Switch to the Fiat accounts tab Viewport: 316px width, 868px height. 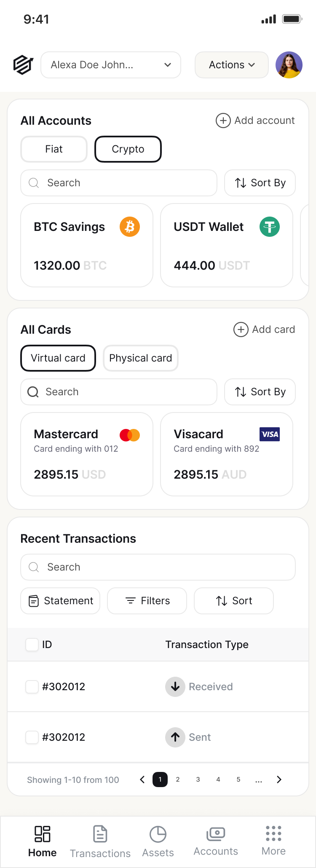54,149
